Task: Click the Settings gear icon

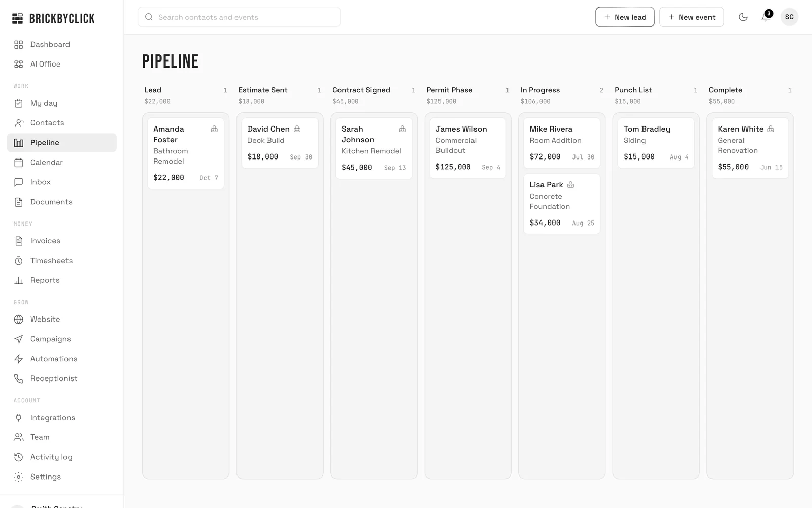Action: tap(19, 477)
